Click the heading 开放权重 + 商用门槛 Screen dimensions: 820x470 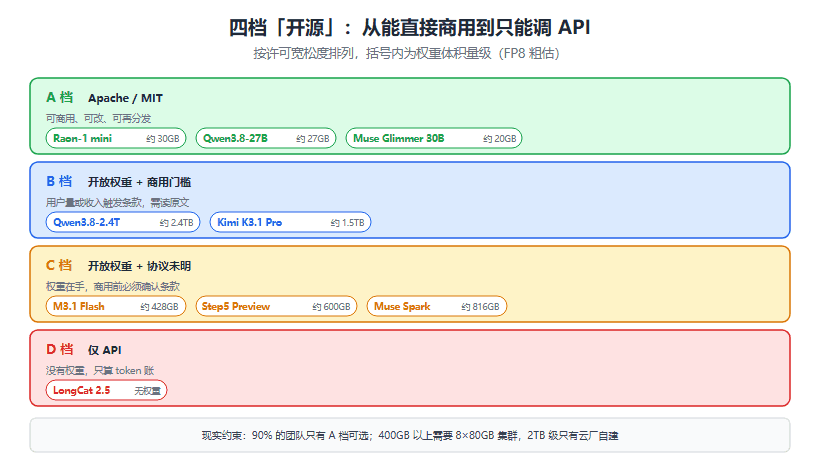[x=139, y=182]
